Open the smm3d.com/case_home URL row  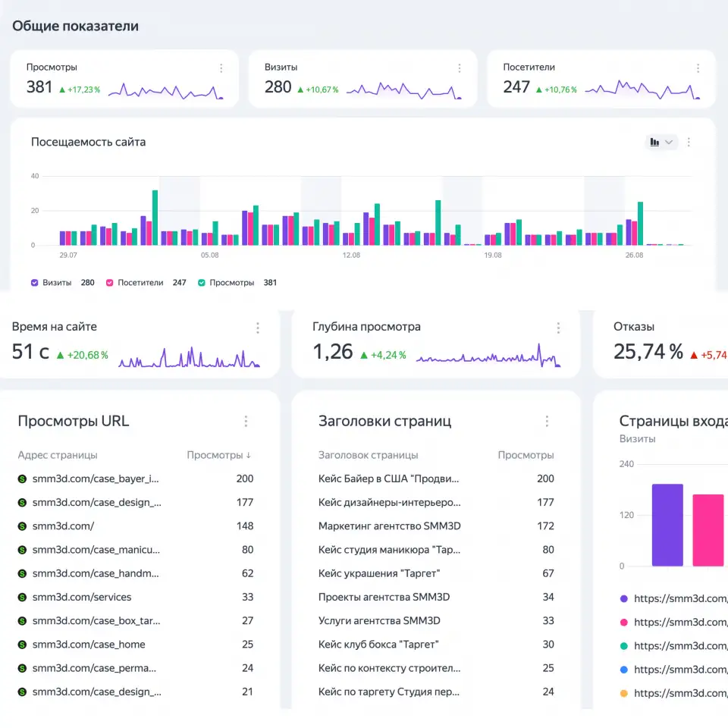tap(136, 645)
